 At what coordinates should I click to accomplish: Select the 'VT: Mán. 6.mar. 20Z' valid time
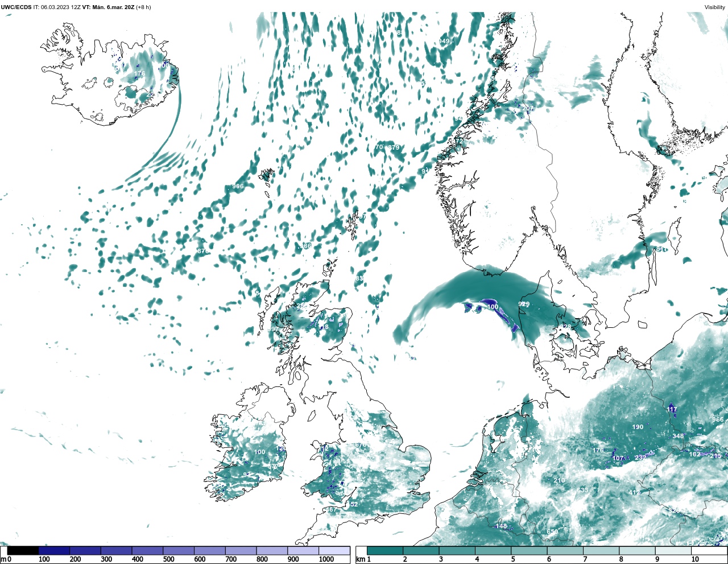(108, 7)
